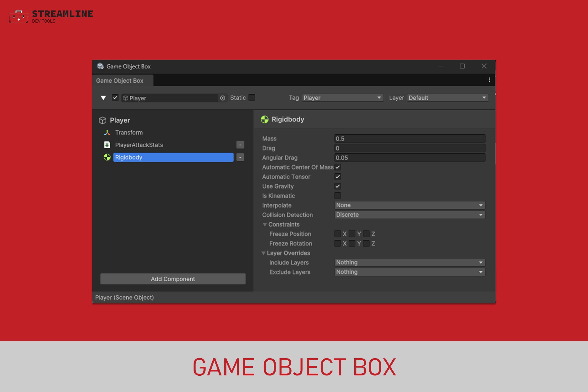Remove PlayerAttackStats with its minus button

pos(240,145)
